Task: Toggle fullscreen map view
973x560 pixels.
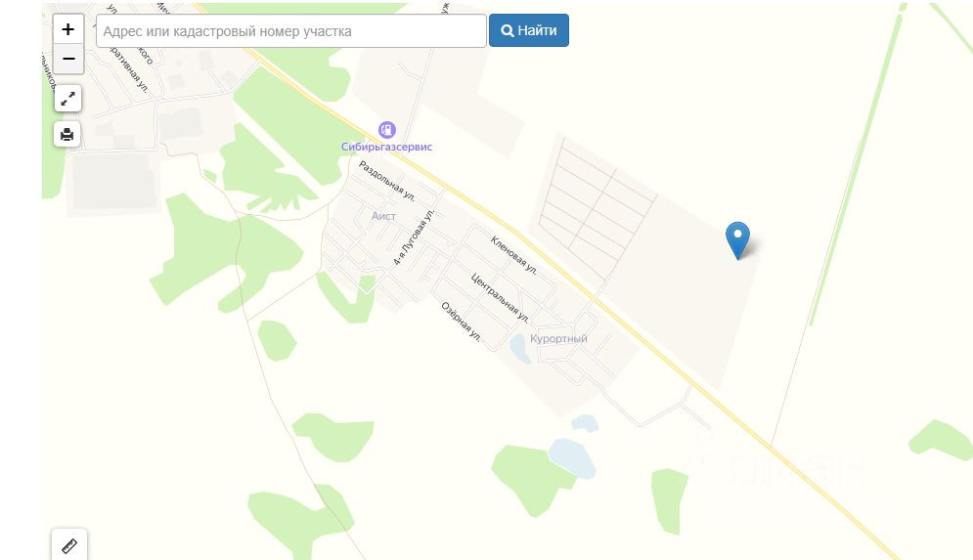Action: [67, 99]
